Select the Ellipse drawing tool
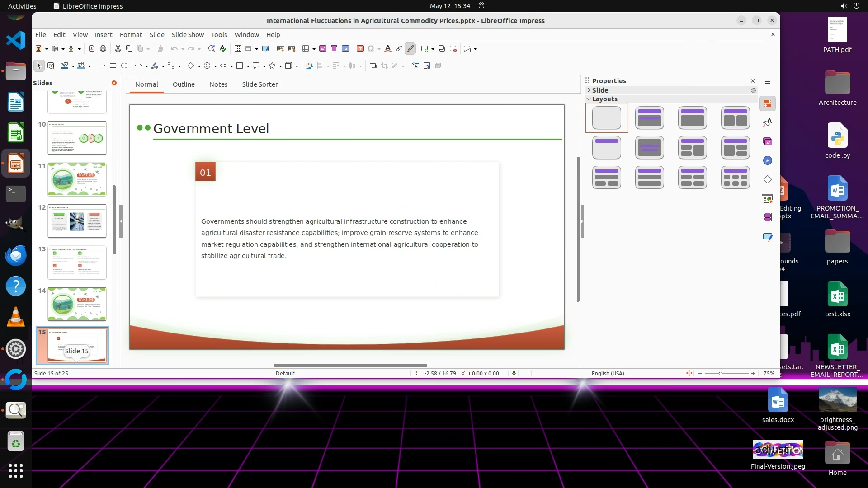This screenshot has height=488, width=868. [x=124, y=66]
